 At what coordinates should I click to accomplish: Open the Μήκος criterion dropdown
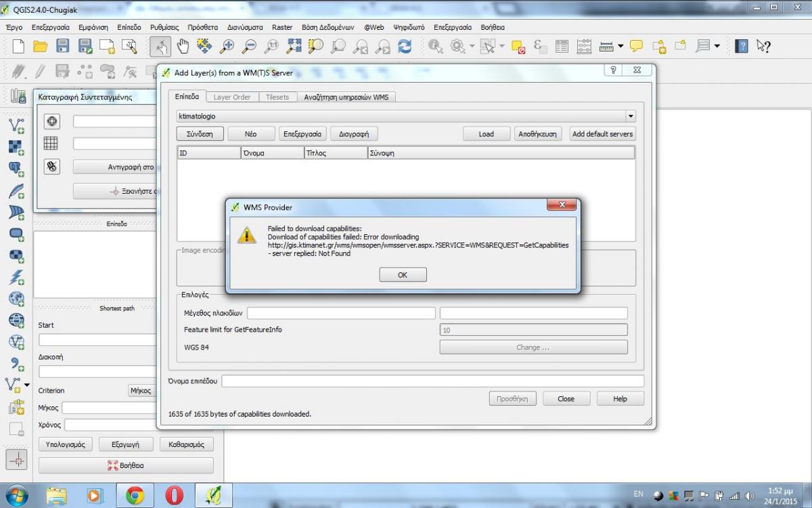pyautogui.click(x=142, y=391)
